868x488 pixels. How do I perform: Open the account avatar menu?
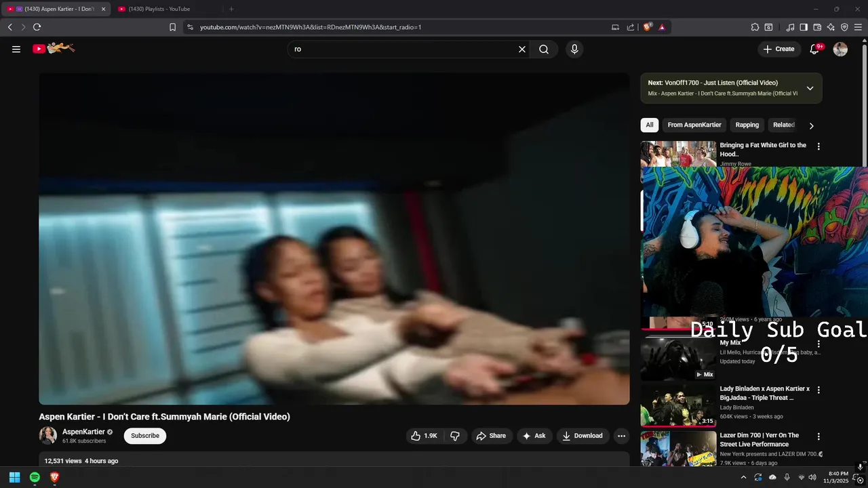point(840,49)
